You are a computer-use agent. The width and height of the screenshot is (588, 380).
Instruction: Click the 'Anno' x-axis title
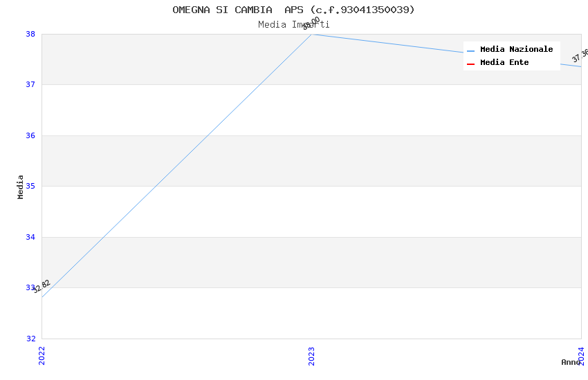[x=571, y=362]
